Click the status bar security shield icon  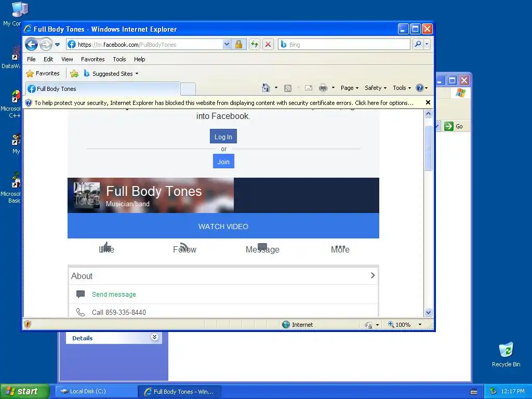coord(28,324)
